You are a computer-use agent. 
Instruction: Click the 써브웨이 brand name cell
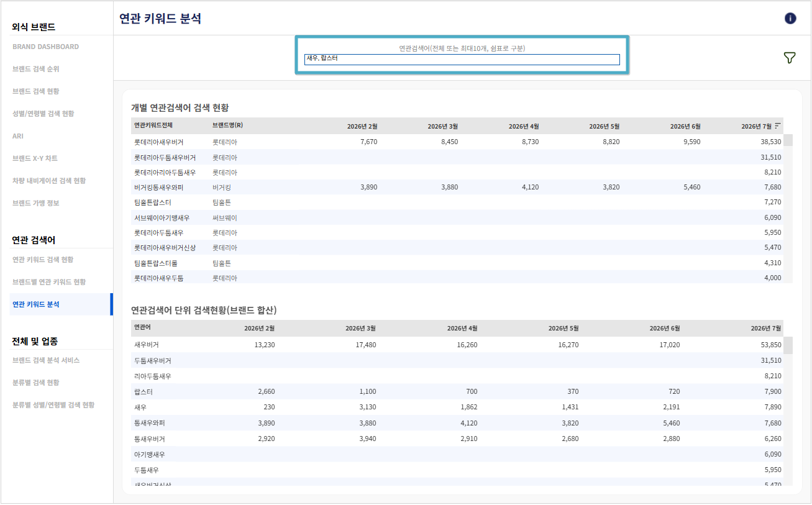(225, 217)
